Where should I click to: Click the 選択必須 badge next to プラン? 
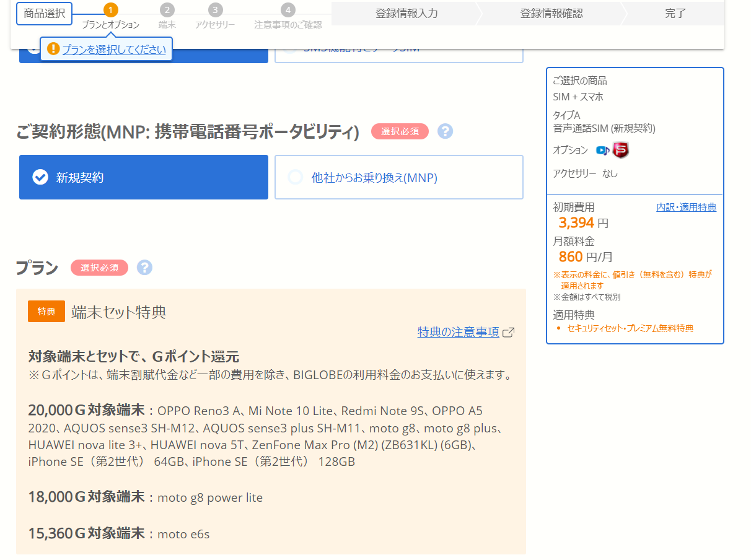pyautogui.click(x=99, y=268)
